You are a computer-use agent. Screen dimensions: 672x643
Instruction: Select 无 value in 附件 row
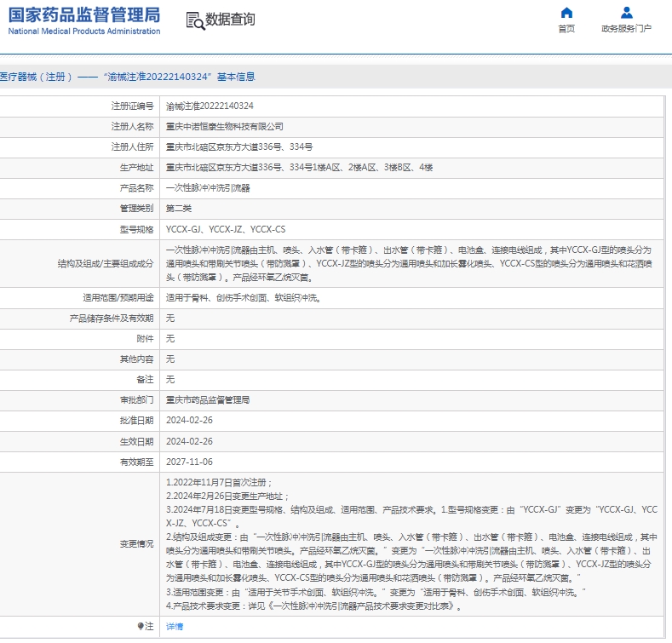(x=170, y=339)
